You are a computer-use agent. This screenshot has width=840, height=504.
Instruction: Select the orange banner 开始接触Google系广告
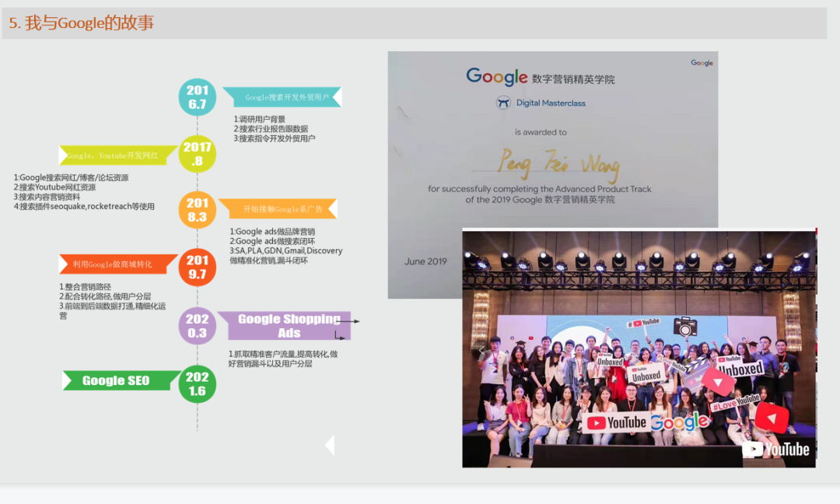(x=278, y=209)
